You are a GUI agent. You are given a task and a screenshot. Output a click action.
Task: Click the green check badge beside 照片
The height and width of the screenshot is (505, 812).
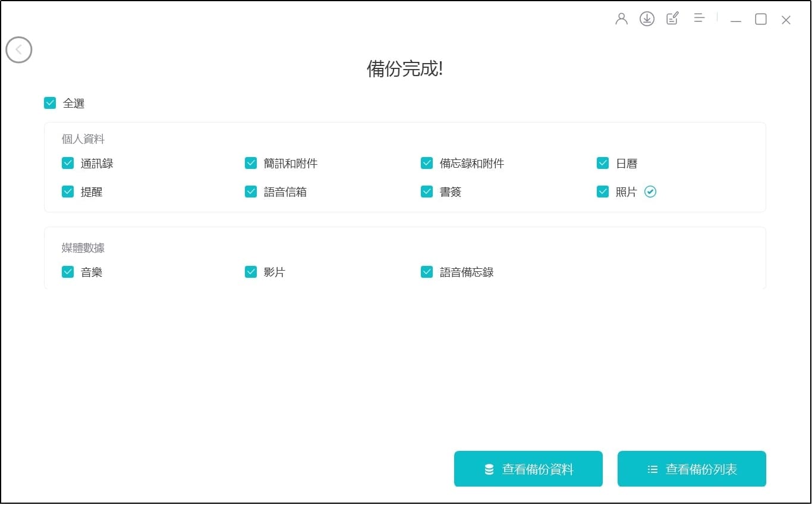pyautogui.click(x=651, y=192)
